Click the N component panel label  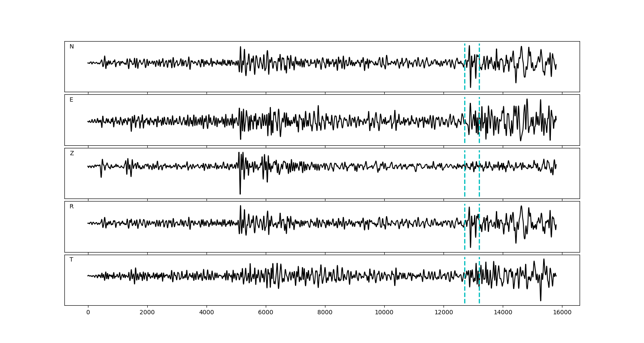pos(72,47)
